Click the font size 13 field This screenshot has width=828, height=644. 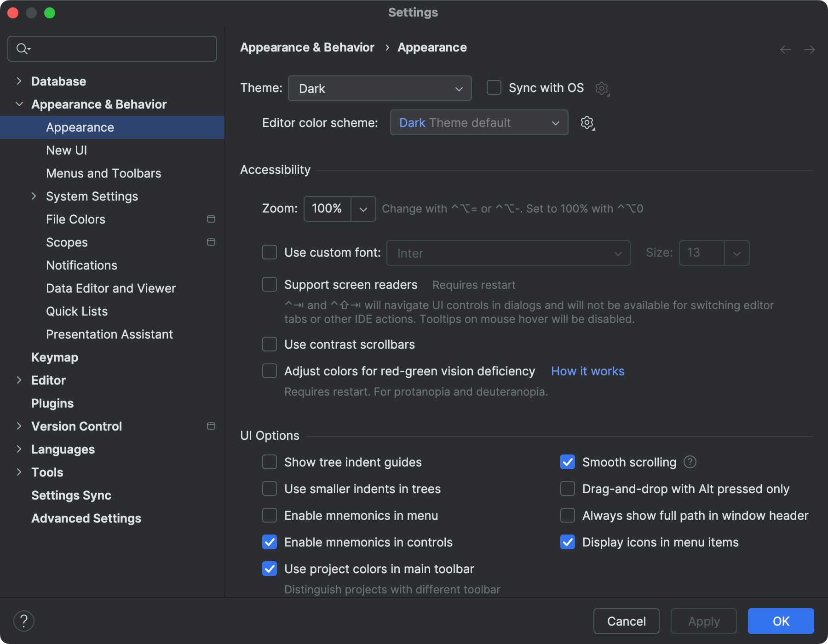click(702, 253)
